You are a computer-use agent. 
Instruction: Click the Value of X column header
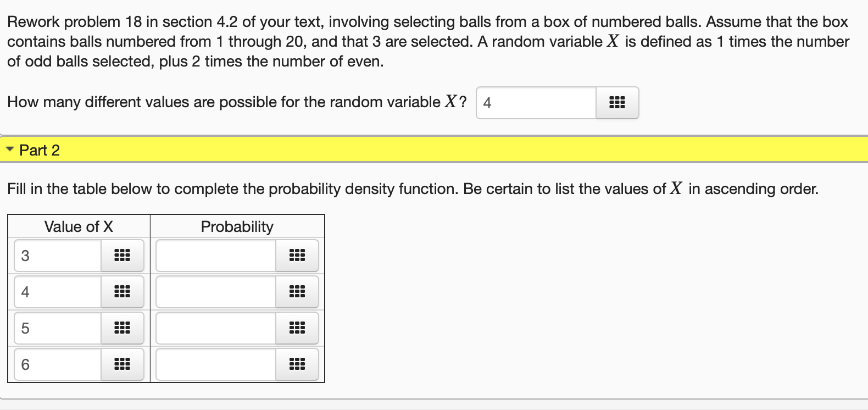pyautogui.click(x=79, y=226)
